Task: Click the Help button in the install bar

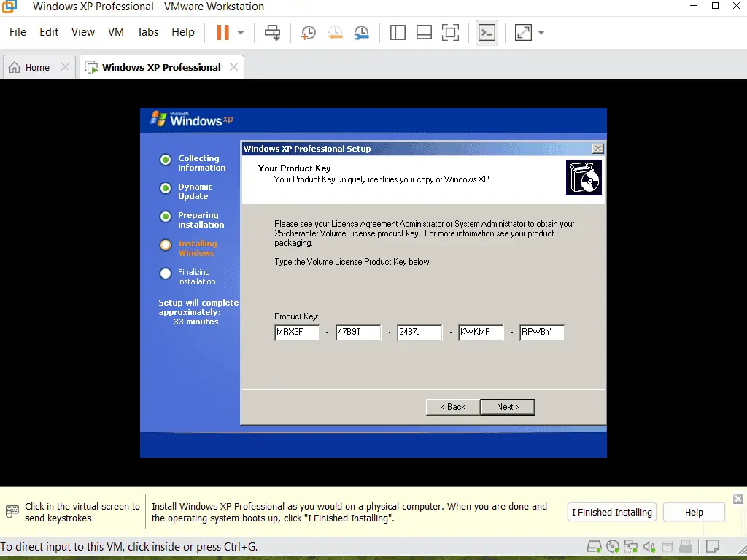Action: 694,513
